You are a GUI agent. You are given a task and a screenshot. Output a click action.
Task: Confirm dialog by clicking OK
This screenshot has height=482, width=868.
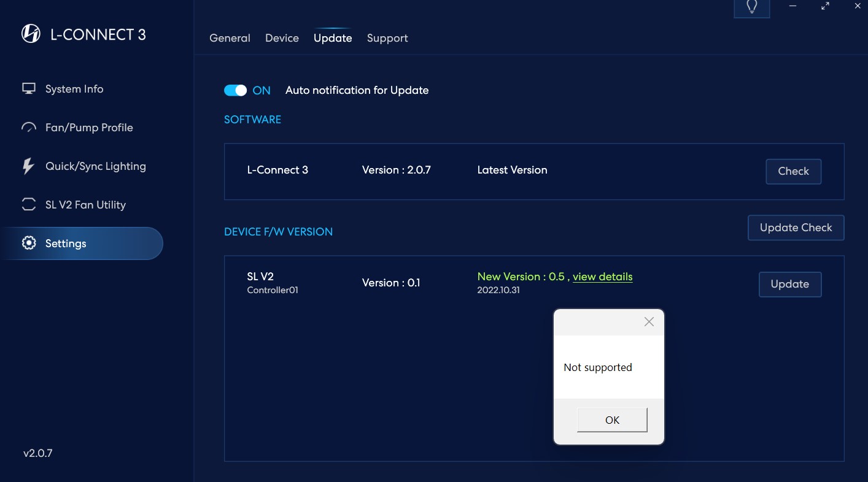coord(612,420)
